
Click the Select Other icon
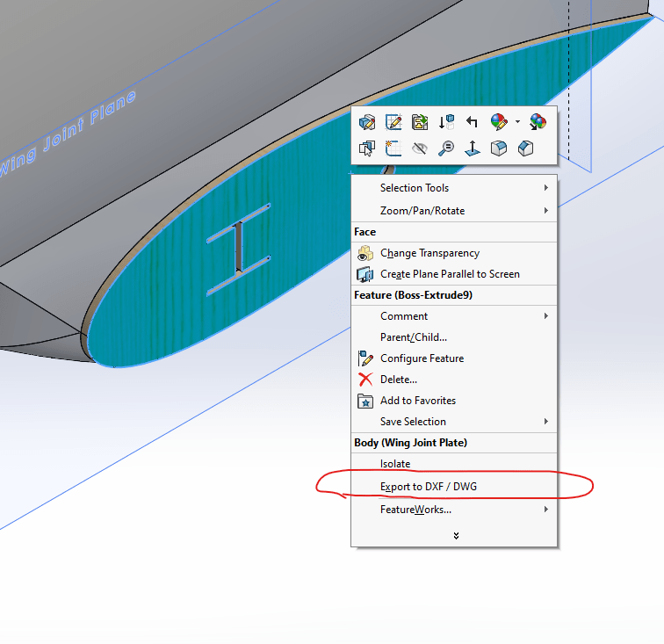coord(367,148)
